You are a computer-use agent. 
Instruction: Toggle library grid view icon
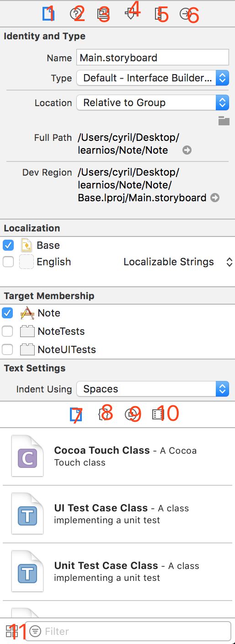coord(11,631)
